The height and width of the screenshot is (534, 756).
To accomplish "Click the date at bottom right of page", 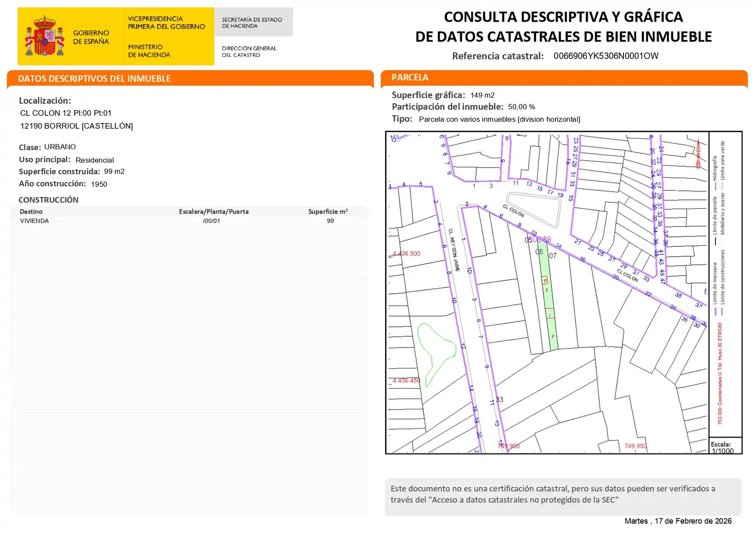I will click(677, 521).
